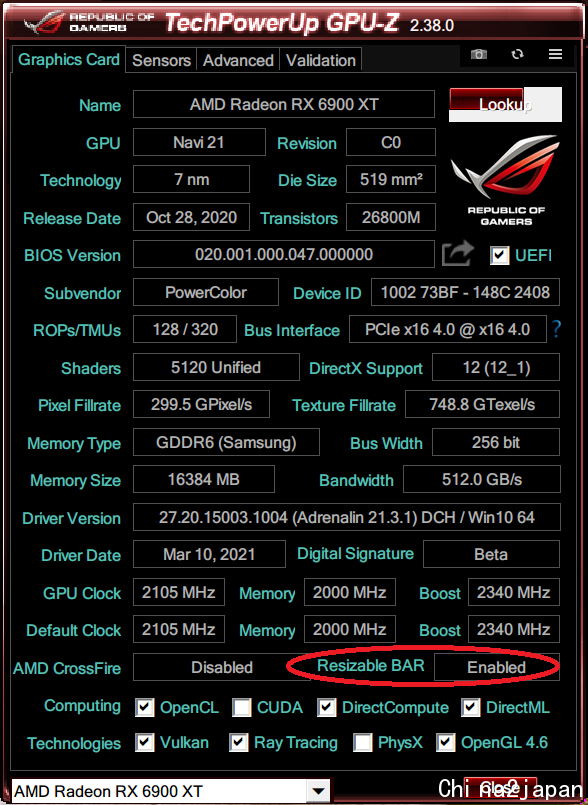The image size is (588, 805).
Task: Click the Republic of Gamers logo
Action: click(506, 180)
